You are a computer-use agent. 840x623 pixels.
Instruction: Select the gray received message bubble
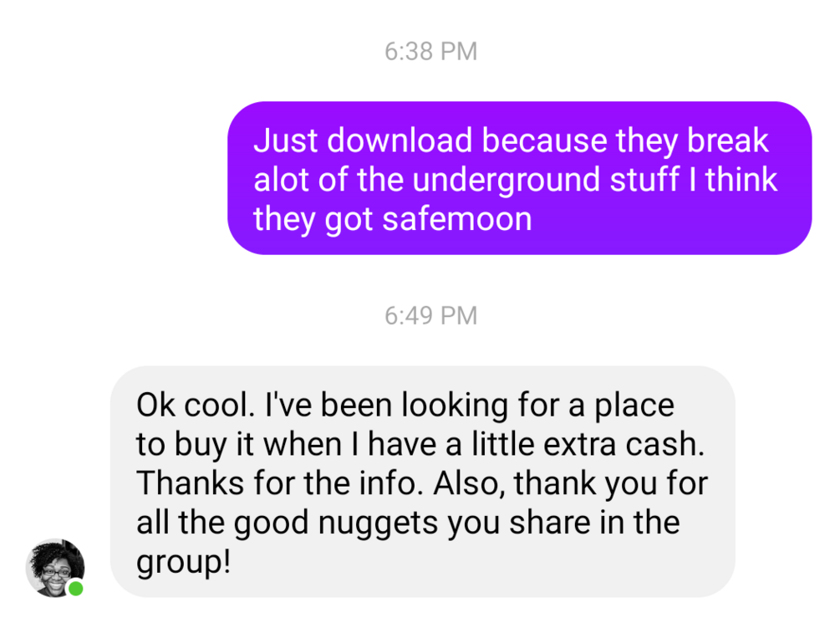pos(423,482)
